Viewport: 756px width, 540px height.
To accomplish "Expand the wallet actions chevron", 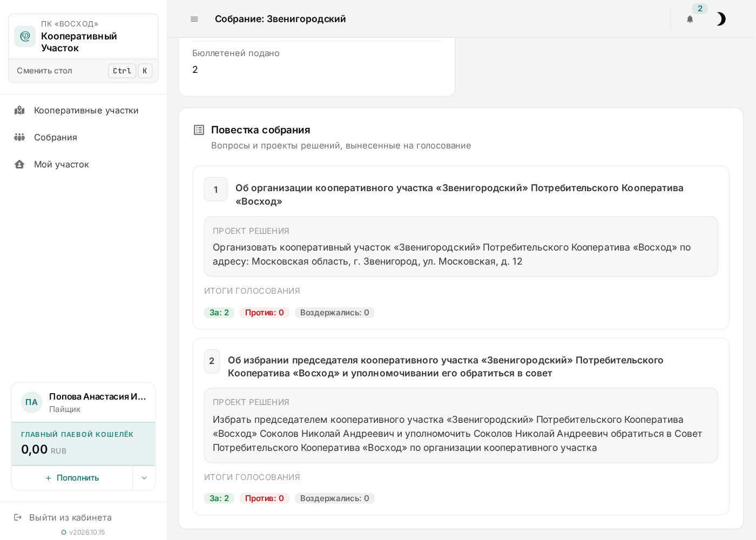I will 144,478.
